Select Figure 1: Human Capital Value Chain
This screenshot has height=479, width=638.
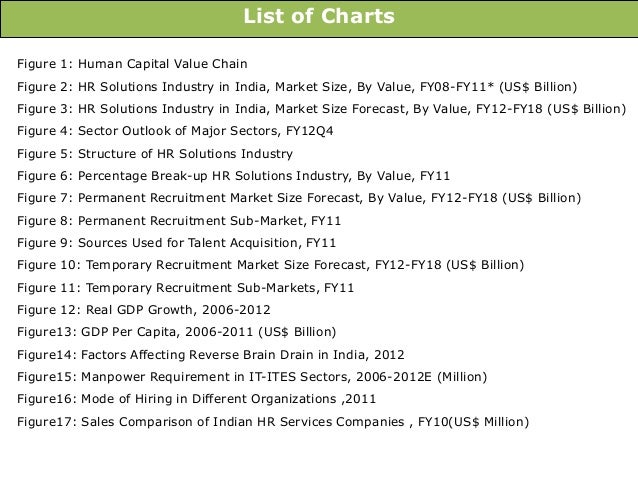click(x=132, y=64)
